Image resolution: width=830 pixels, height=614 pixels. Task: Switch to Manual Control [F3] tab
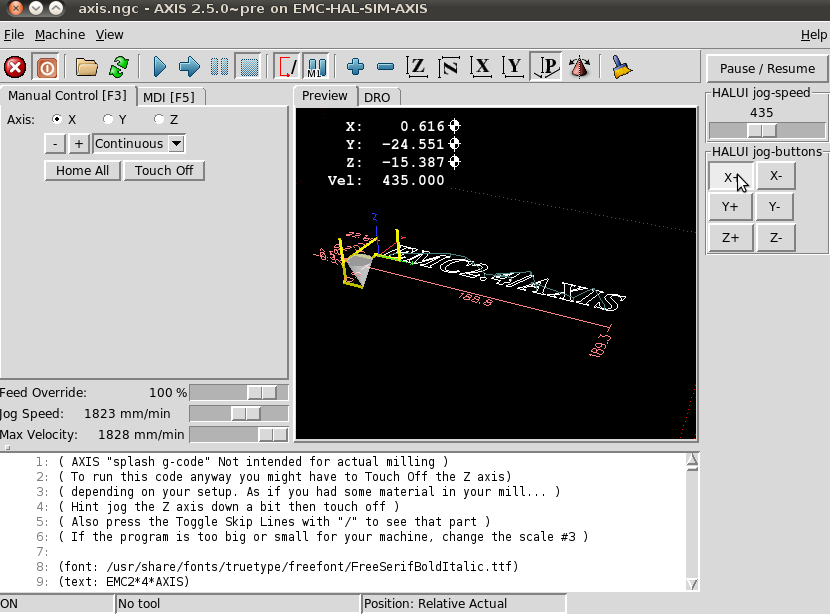click(67, 96)
